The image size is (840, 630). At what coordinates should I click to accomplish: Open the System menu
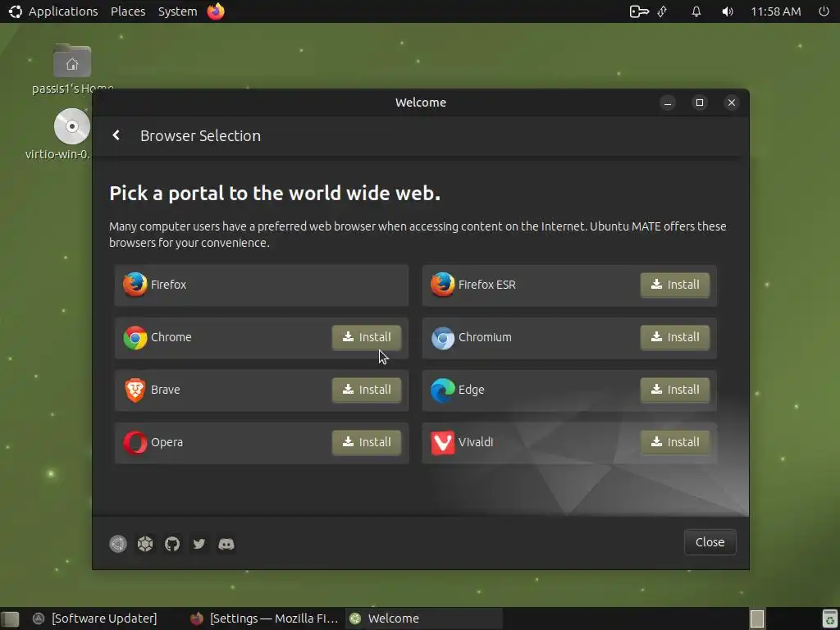pos(177,11)
